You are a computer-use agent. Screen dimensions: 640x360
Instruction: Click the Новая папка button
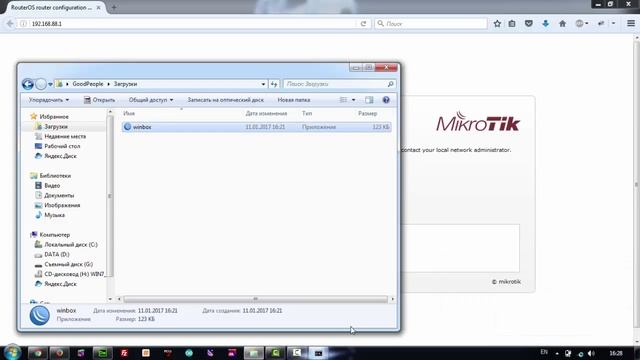click(293, 100)
